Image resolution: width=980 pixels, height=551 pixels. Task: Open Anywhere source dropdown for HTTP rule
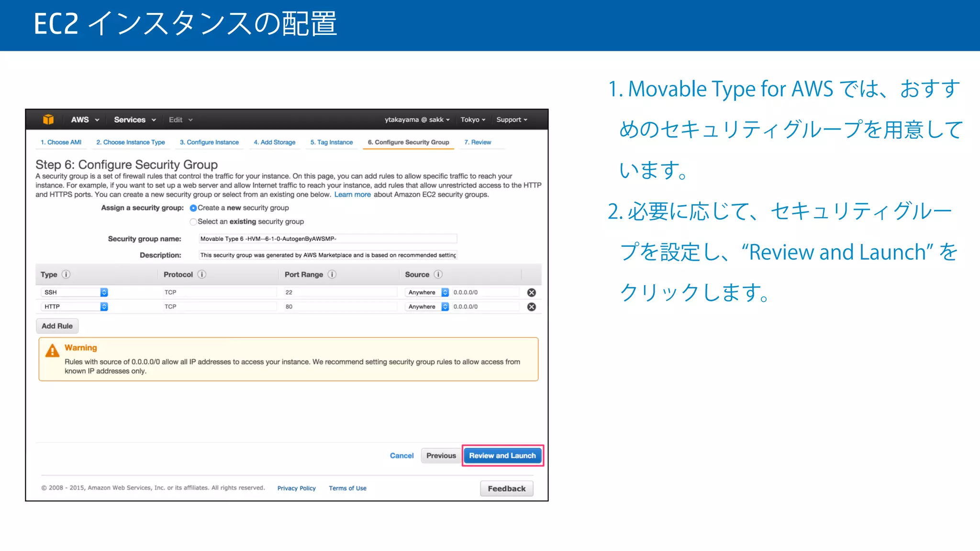coord(427,307)
